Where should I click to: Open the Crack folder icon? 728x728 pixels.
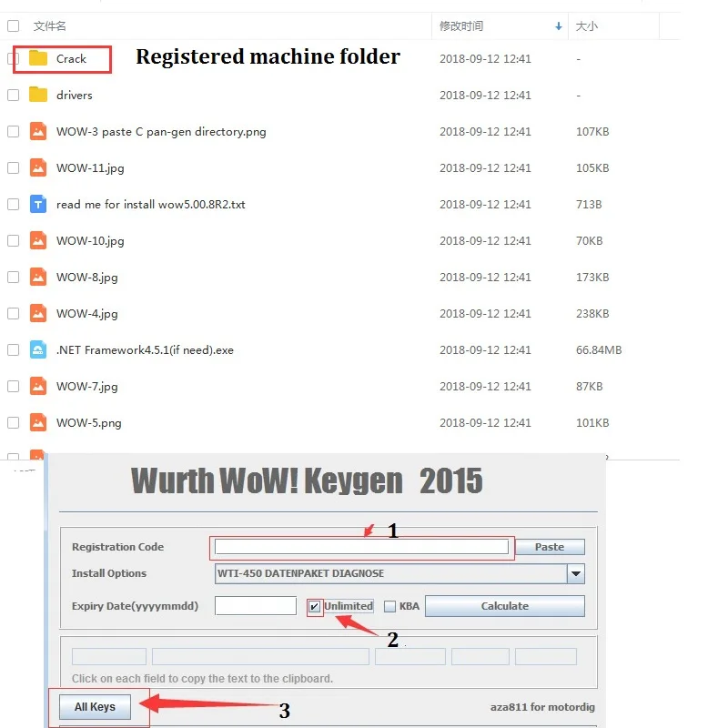(38, 58)
